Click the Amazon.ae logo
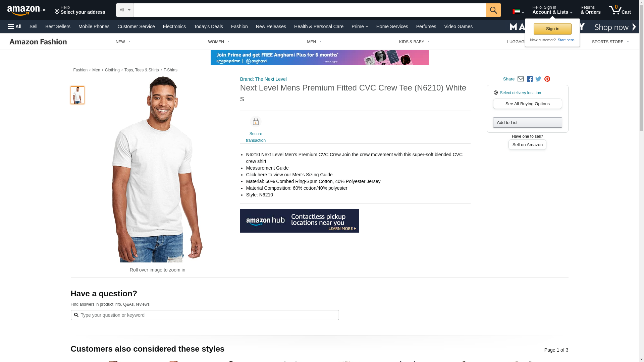Image resolution: width=644 pixels, height=362 pixels. [27, 10]
